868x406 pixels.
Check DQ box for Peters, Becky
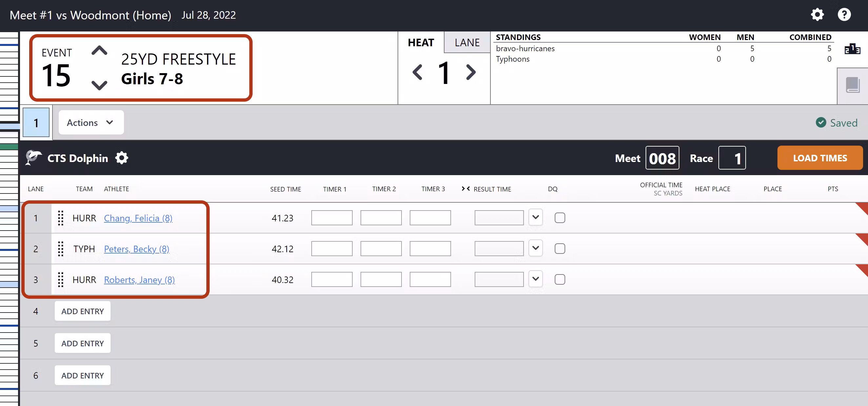(559, 249)
